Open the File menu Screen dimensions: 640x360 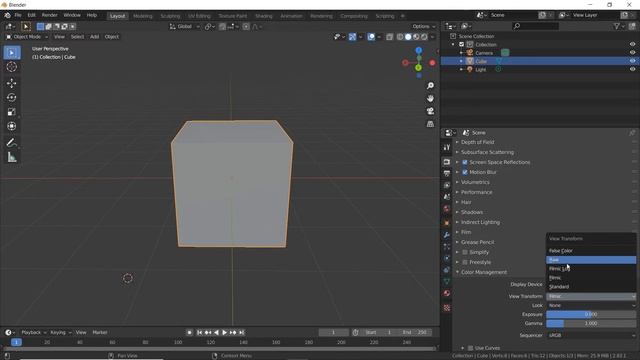click(18, 15)
